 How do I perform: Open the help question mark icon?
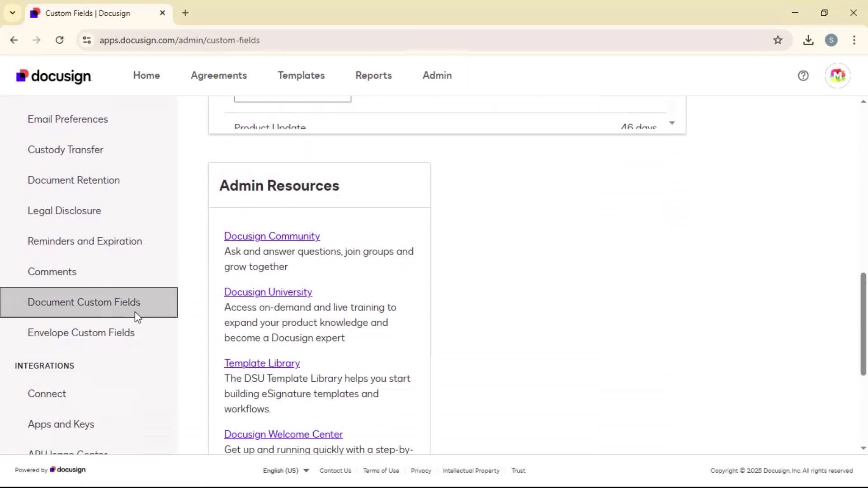pos(803,75)
